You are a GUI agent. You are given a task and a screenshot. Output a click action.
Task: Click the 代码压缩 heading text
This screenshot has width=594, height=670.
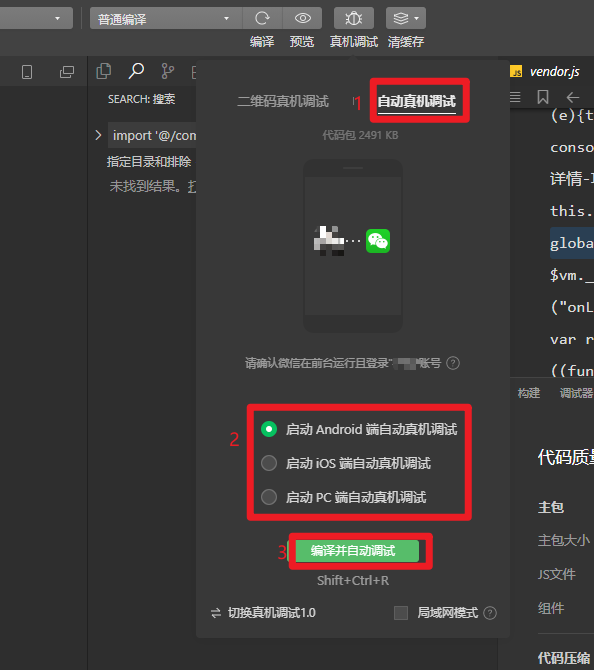(x=564, y=658)
